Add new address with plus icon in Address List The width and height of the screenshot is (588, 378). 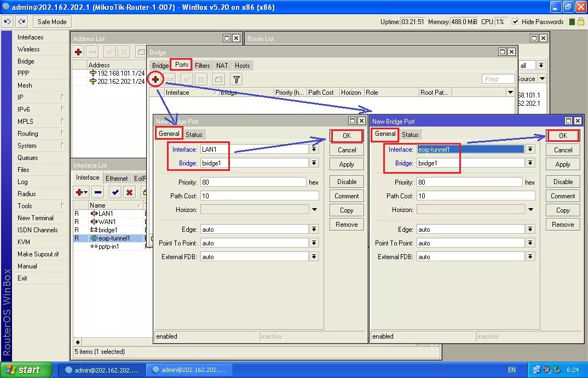coord(78,52)
